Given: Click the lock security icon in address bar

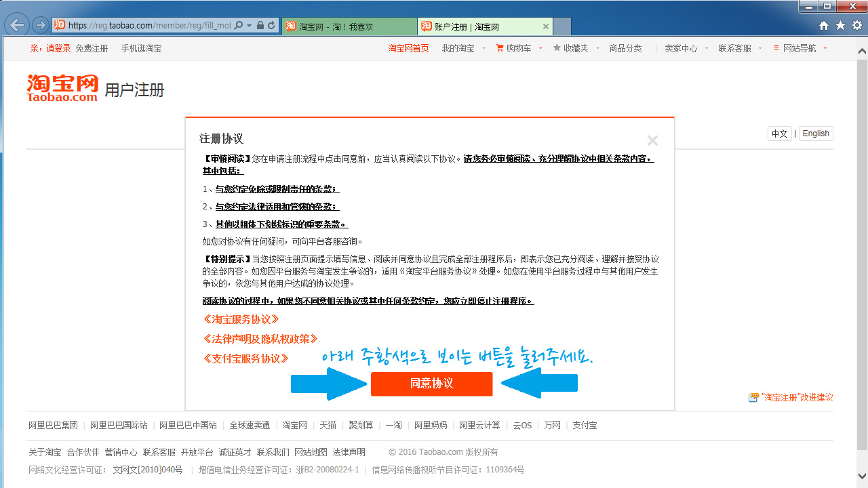Looking at the screenshot, I should point(260,26).
